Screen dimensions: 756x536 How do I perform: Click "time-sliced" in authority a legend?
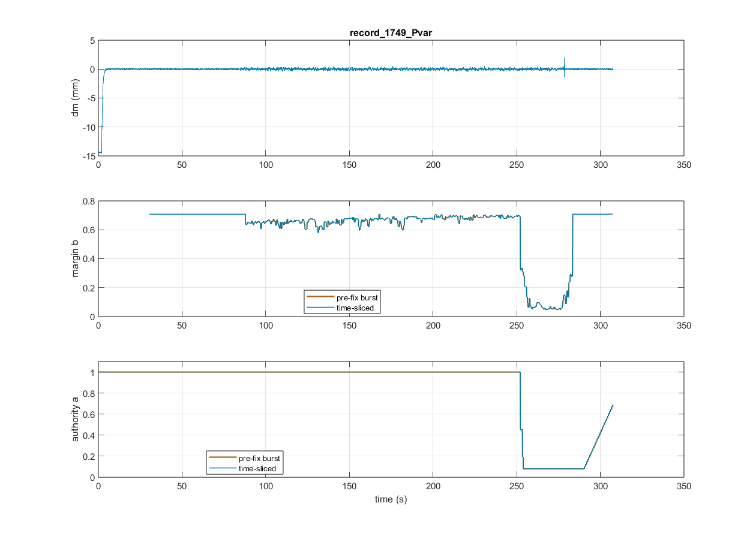(256, 469)
